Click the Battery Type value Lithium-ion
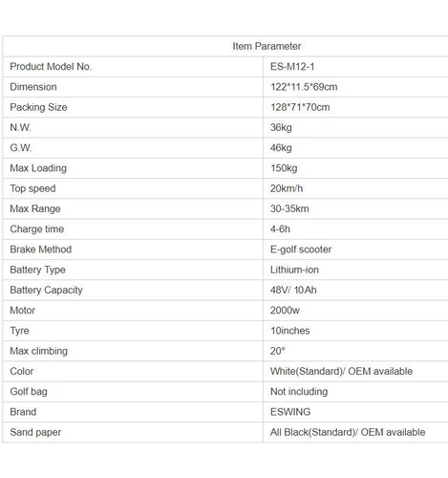 click(294, 270)
